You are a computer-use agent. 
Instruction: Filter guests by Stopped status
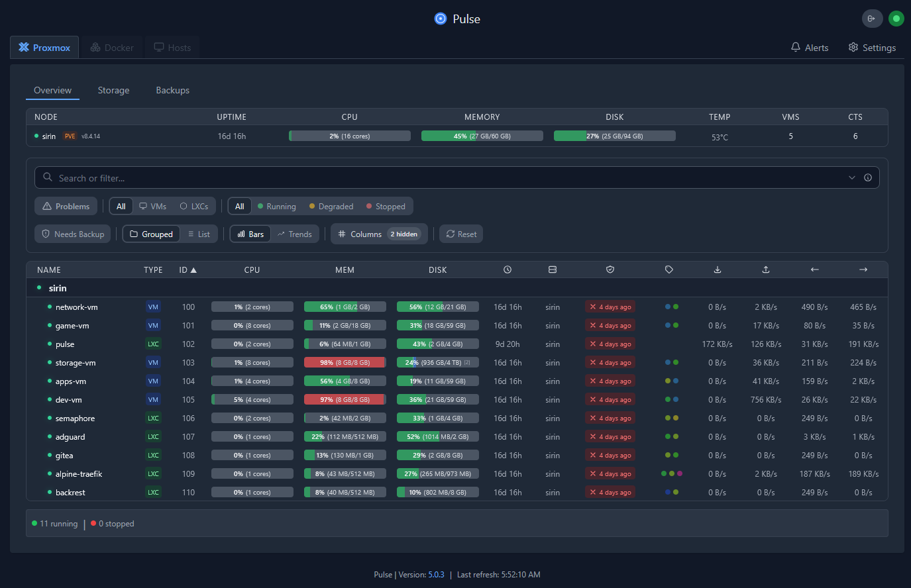click(x=386, y=206)
